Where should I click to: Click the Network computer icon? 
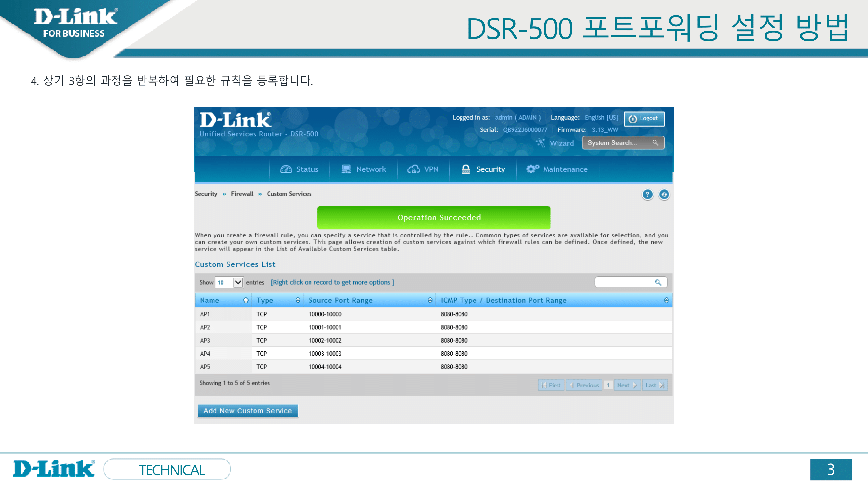point(346,169)
